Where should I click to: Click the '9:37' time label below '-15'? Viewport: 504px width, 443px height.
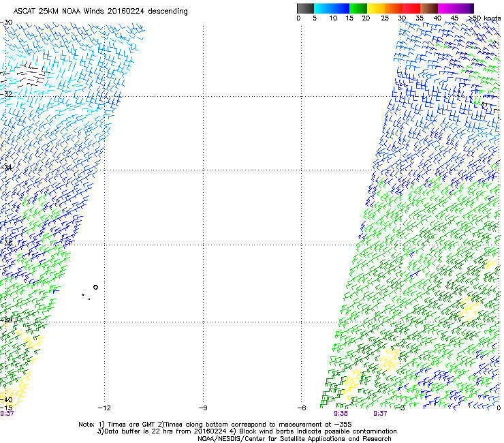7,414
